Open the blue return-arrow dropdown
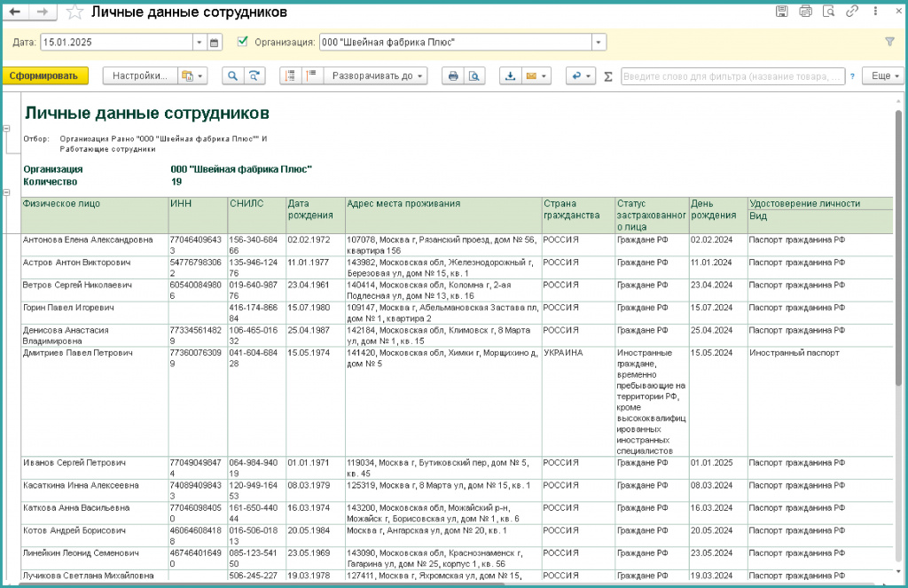908x588 pixels. point(581,76)
